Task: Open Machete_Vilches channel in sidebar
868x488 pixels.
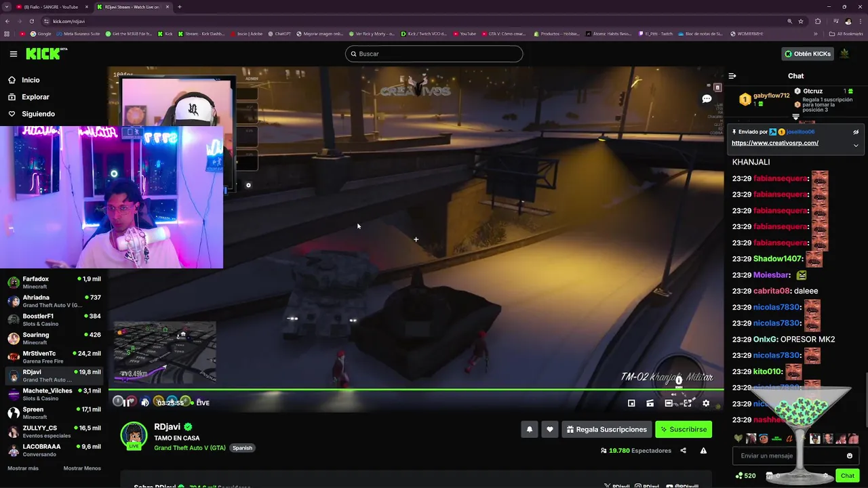Action: pos(54,394)
